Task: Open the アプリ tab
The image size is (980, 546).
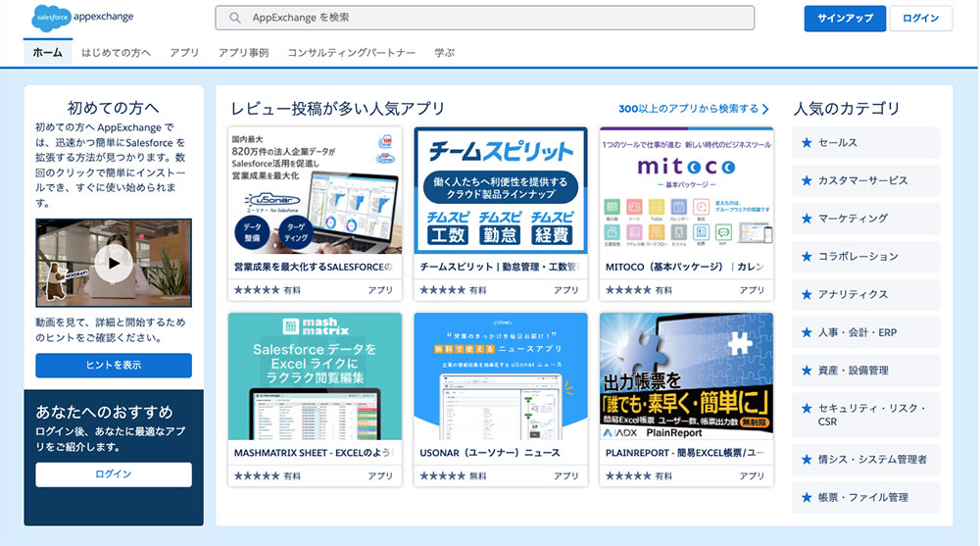Action: click(x=184, y=53)
